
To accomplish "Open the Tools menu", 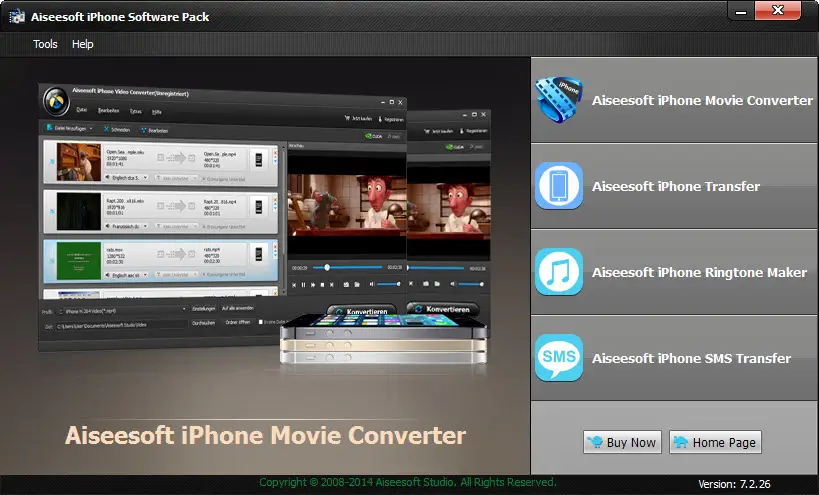I will tap(45, 44).
